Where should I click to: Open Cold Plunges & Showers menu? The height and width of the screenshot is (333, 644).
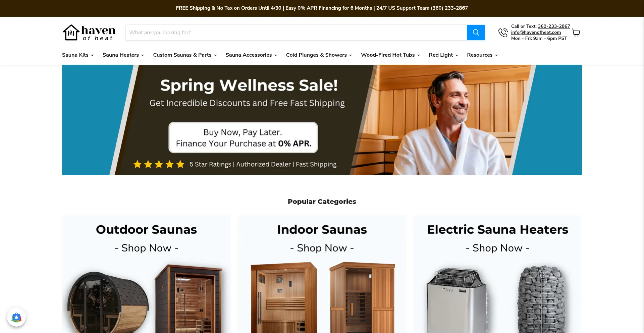coord(319,55)
